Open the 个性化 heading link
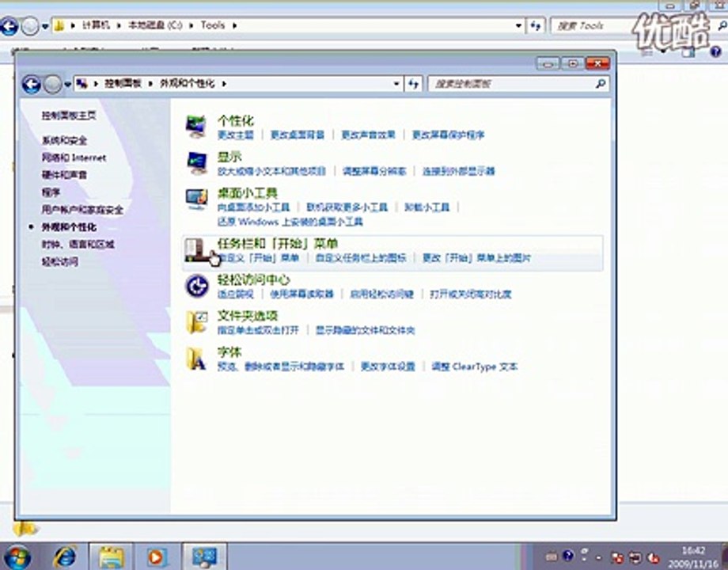The height and width of the screenshot is (570, 728). (235, 121)
